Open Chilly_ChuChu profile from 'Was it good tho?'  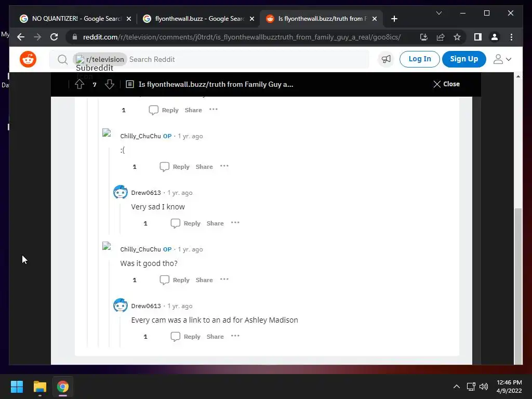140,249
